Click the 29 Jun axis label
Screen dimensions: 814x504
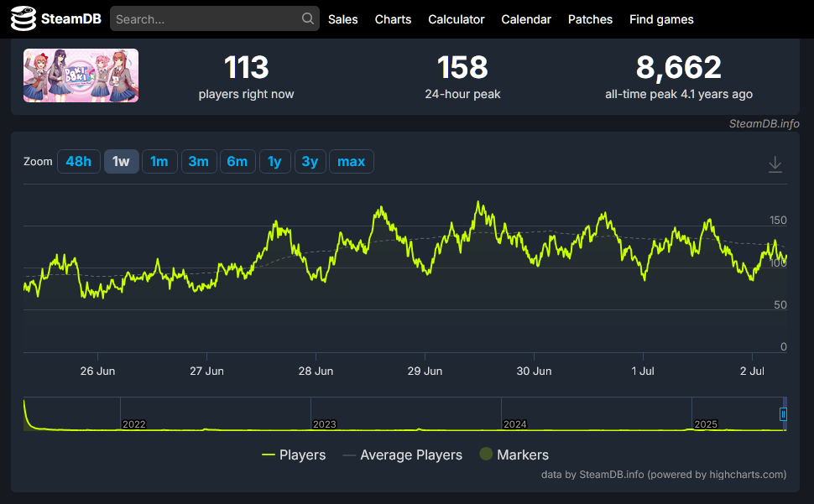click(425, 371)
